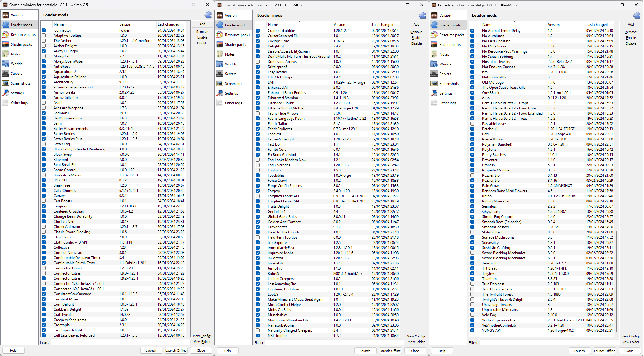Click the blue puzzle icon in left window header
The width and height of the screenshot is (644, 356).
[208, 15]
